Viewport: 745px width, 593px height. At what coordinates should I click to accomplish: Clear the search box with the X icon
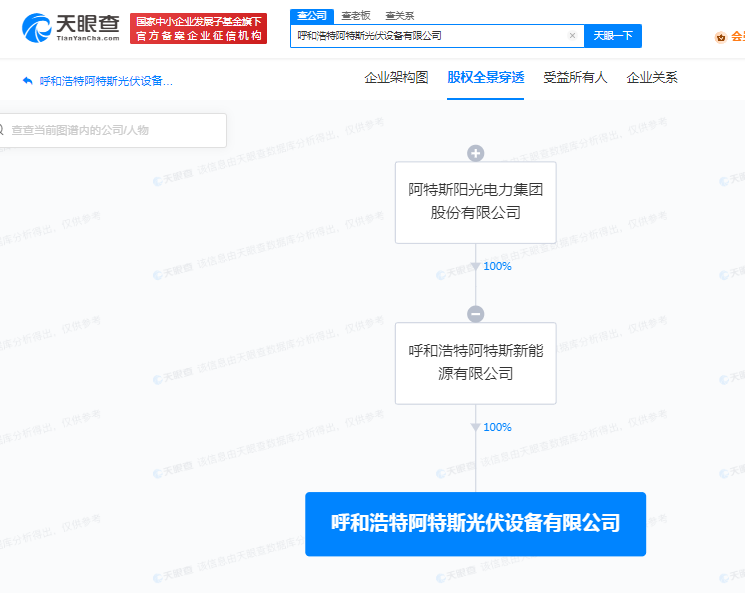point(572,35)
